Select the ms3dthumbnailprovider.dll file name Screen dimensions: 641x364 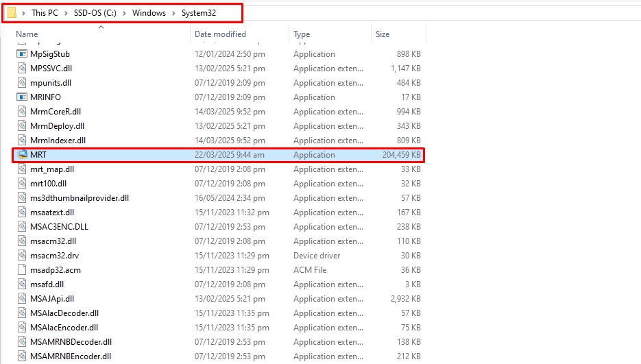coord(80,198)
